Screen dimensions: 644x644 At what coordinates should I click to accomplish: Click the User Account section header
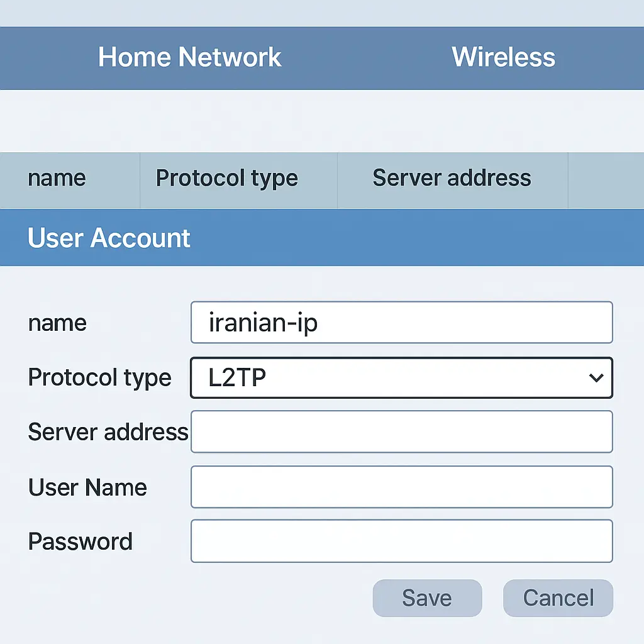[x=108, y=238]
